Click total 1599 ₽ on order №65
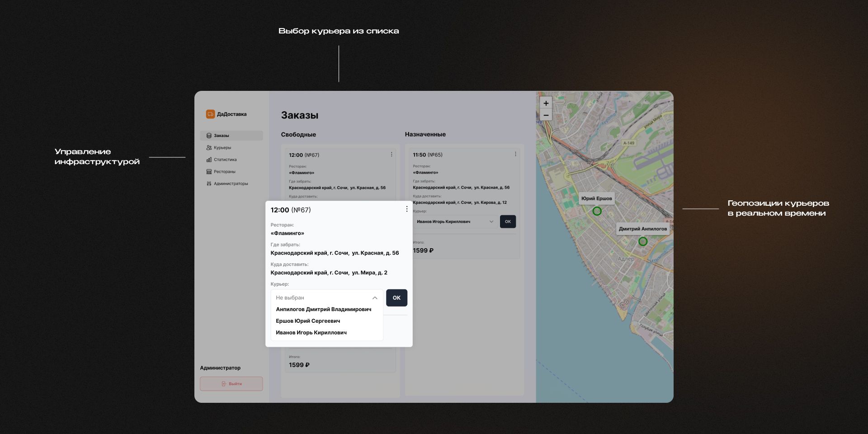 coord(423,250)
